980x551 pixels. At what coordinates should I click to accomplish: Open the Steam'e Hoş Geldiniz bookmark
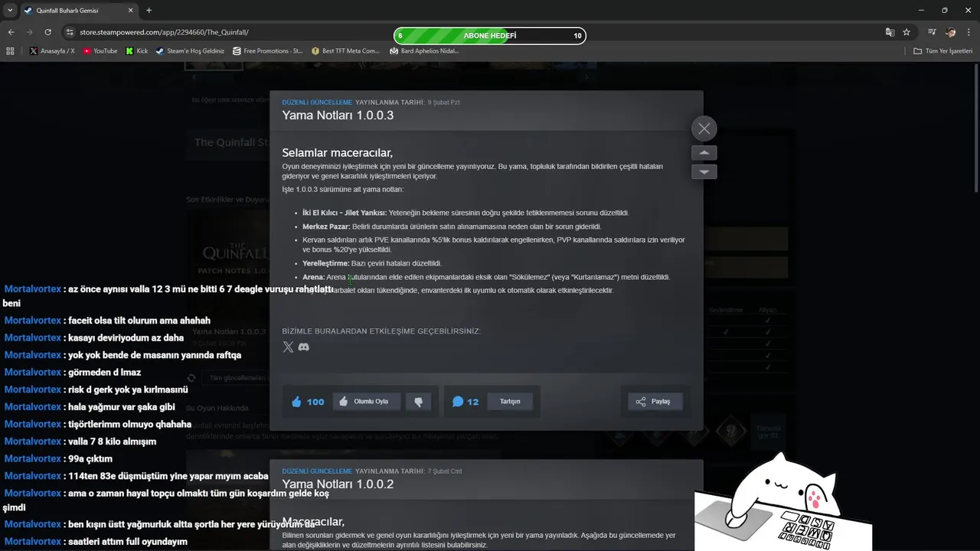(190, 51)
